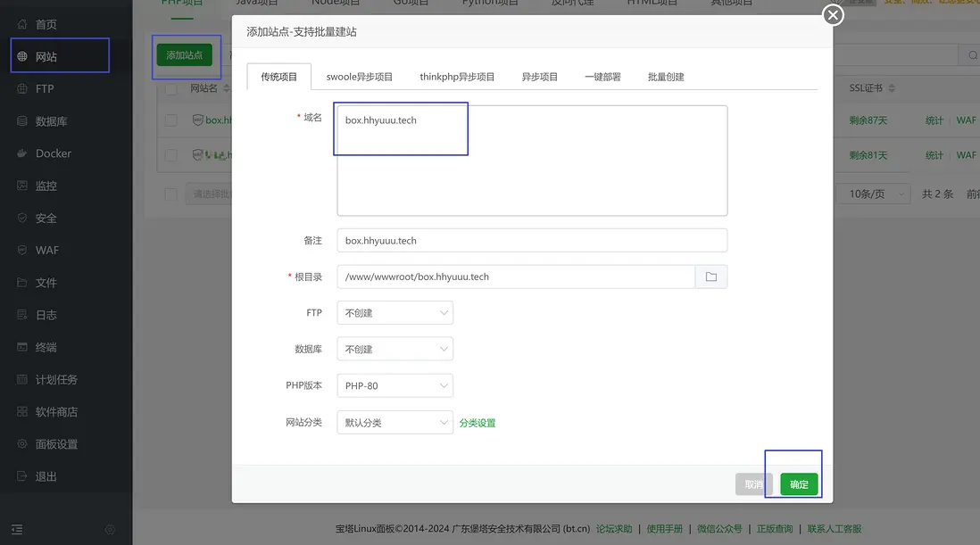This screenshot has width=980, height=545.
Task: Open the 正版查询 footer link
Action: (x=775, y=529)
